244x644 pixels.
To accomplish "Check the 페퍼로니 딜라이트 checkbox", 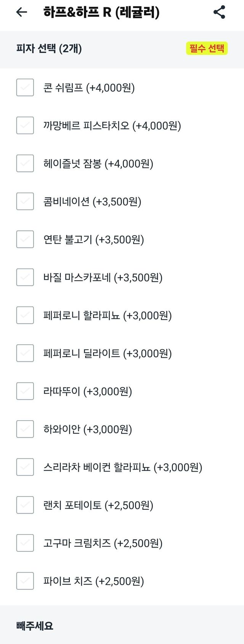I will tap(25, 353).
